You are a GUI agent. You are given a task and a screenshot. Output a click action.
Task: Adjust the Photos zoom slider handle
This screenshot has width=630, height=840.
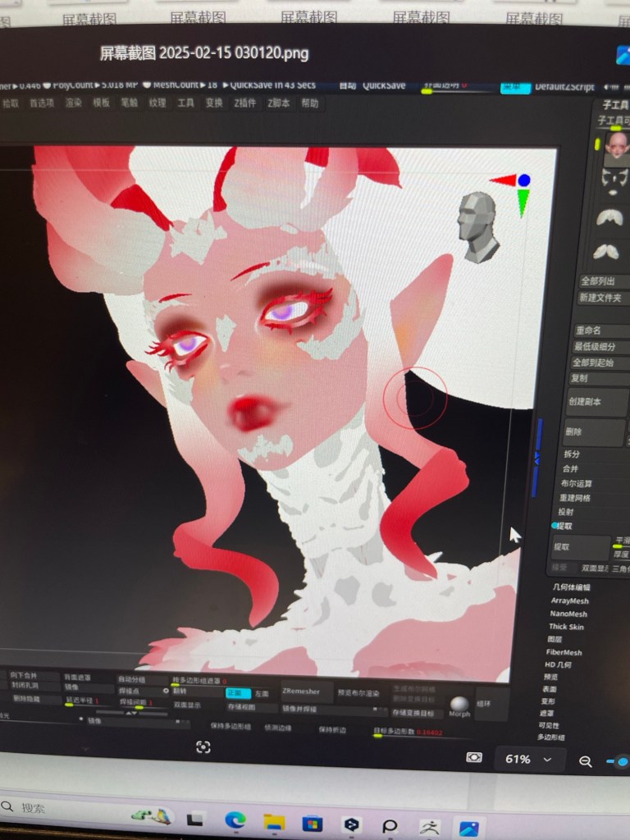[x=623, y=762]
